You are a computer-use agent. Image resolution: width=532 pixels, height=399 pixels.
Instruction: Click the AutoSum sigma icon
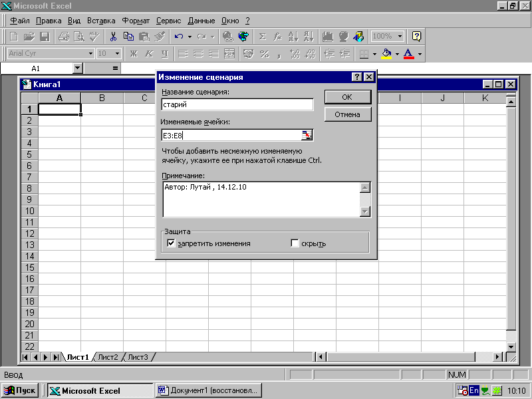tap(262, 37)
